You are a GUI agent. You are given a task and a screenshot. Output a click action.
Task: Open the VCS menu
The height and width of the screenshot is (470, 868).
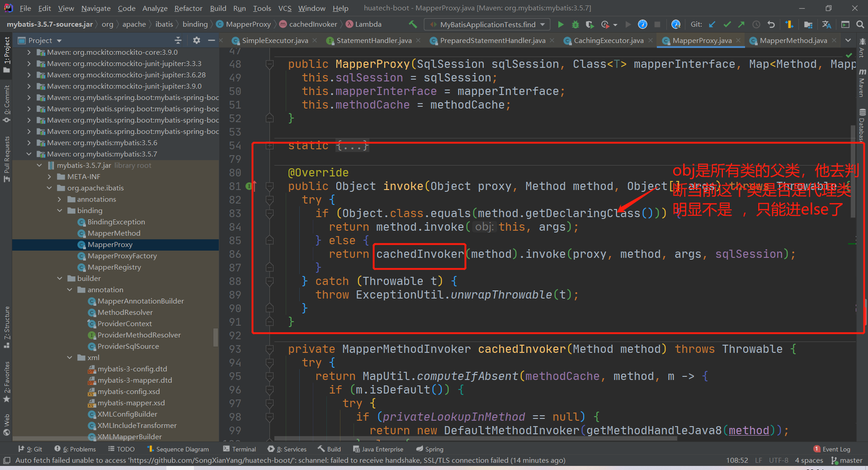point(285,8)
